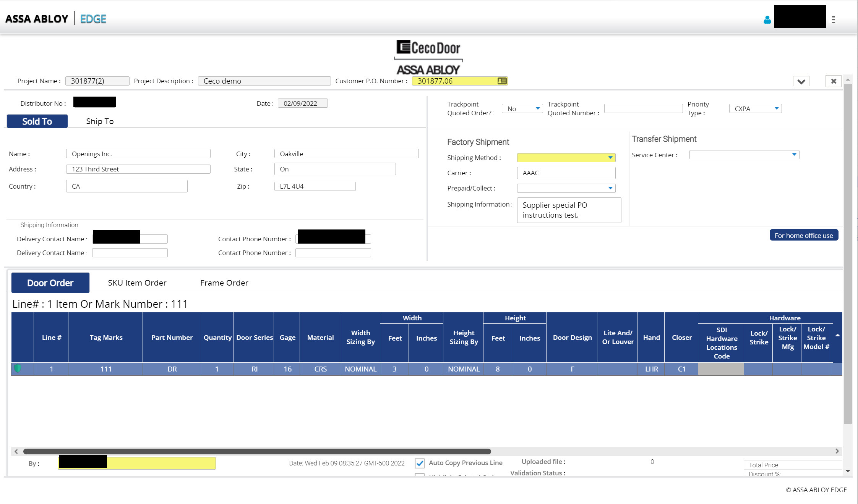Screen dimensions: 858x504
Task: Click the Project Name field
Action: [x=97, y=81]
